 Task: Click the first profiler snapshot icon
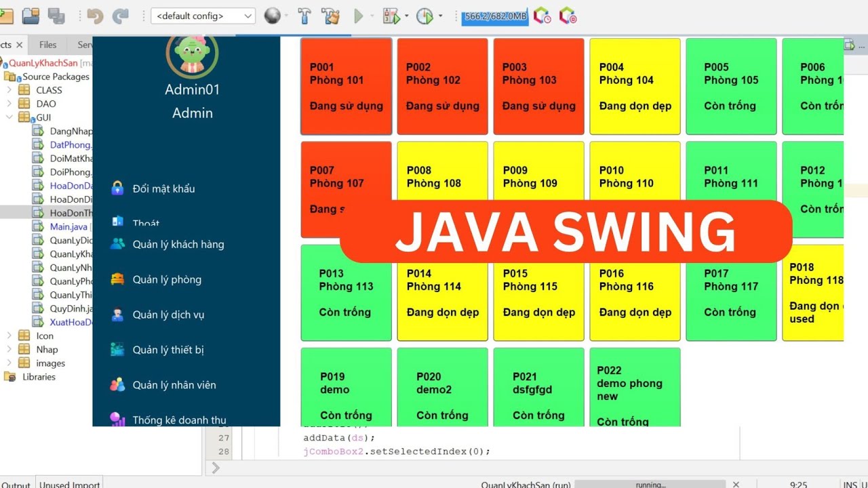coord(542,16)
